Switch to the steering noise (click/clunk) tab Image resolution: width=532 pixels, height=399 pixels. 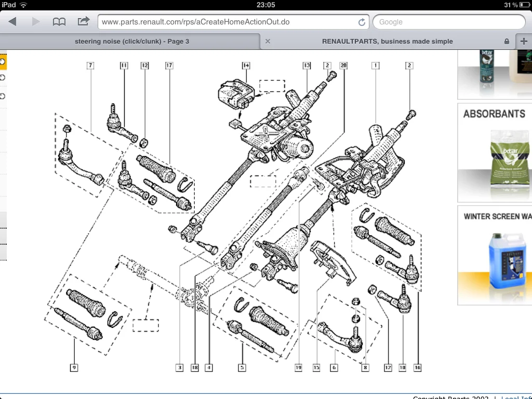(x=131, y=42)
